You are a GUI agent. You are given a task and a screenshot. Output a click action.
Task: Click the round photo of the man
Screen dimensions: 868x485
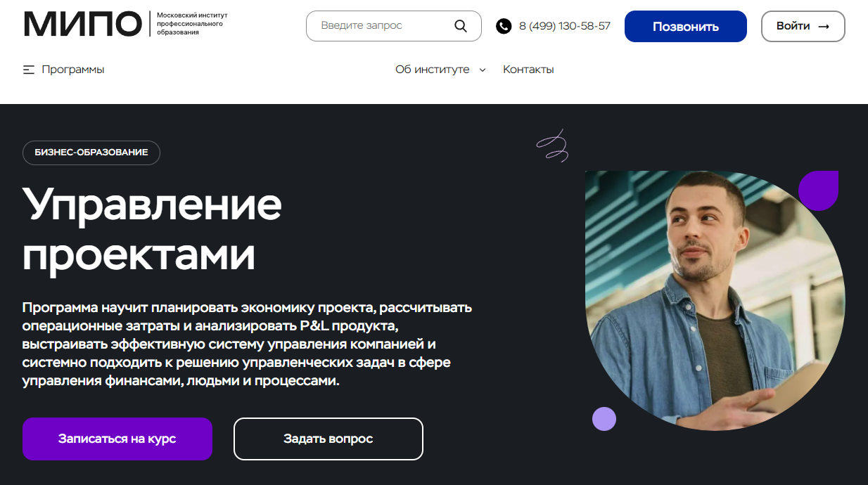[x=715, y=300]
